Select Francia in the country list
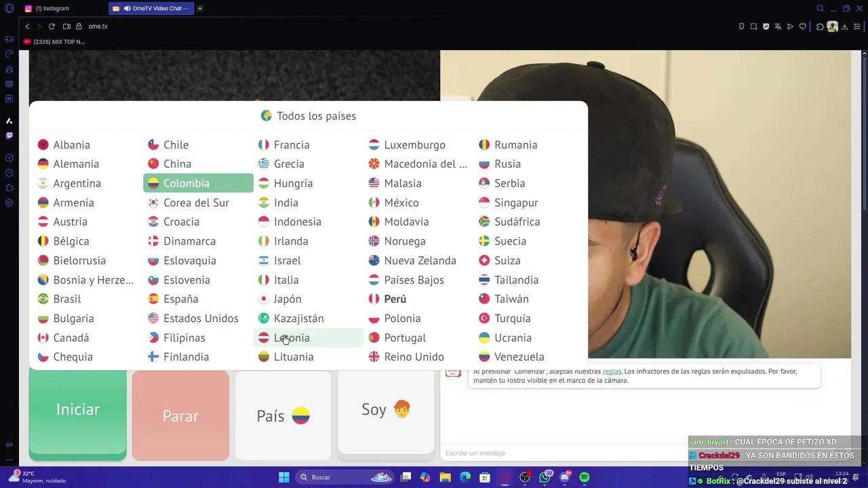 click(x=309, y=144)
